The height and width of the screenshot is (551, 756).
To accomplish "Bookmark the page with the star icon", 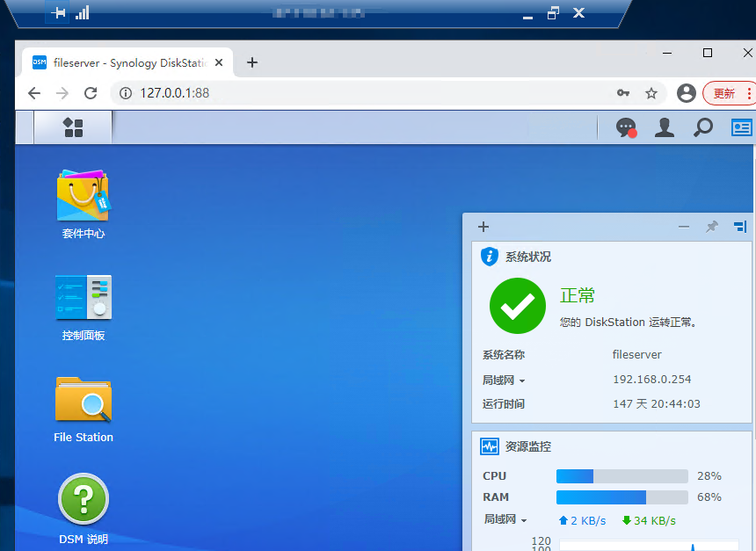I will [651, 93].
